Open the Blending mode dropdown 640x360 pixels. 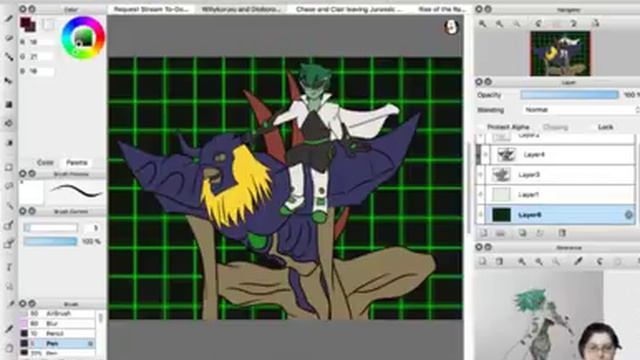tap(581, 110)
